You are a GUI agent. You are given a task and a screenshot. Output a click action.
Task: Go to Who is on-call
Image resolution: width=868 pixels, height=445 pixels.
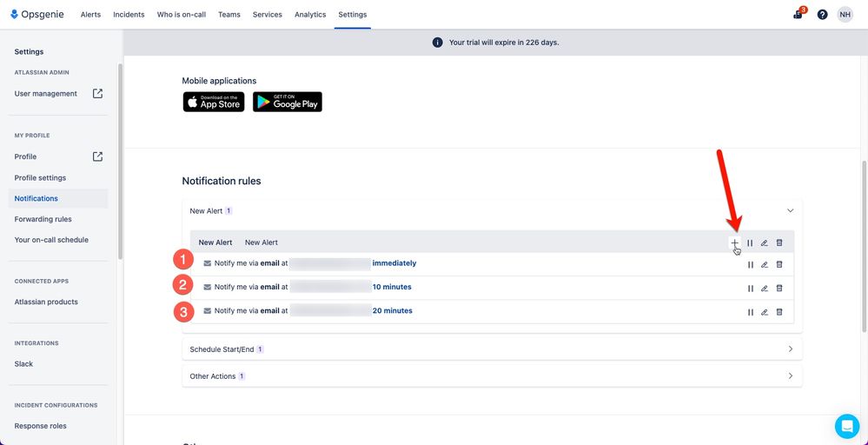point(182,15)
